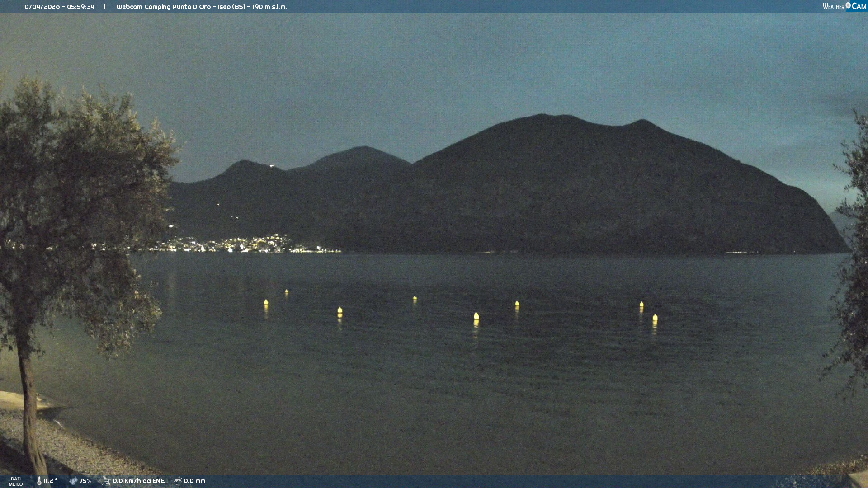The height and width of the screenshot is (488, 868).
Task: Click the 11.2° temperature reading
Action: [x=51, y=481]
